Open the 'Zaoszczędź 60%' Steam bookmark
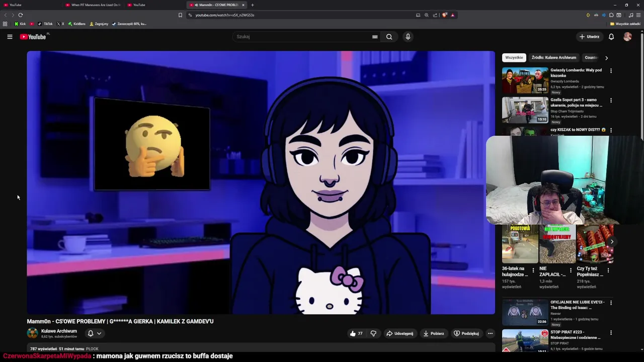This screenshot has height=362, width=644. click(129, 24)
